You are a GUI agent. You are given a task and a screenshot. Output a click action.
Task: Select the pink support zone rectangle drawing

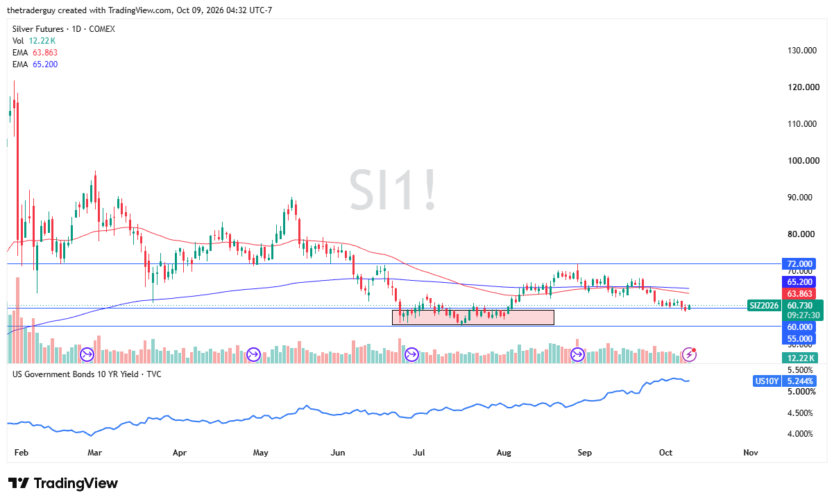[x=473, y=317]
